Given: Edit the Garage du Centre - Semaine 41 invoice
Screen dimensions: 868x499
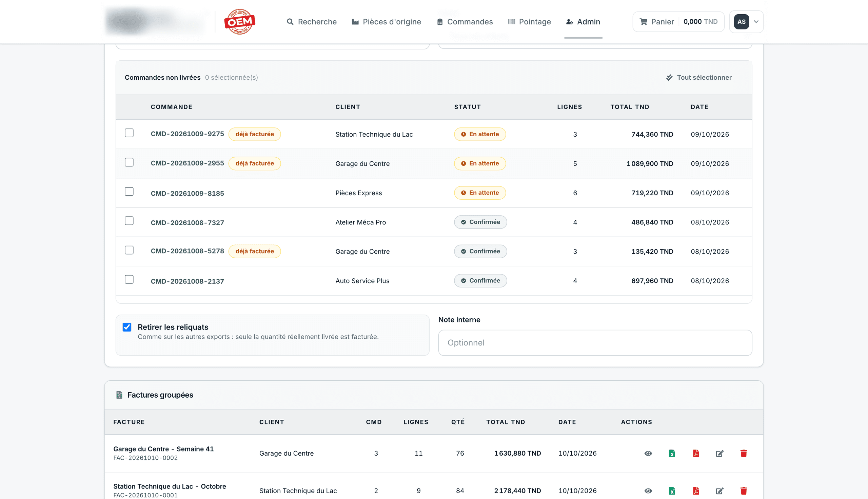Looking at the screenshot, I should coord(719,454).
